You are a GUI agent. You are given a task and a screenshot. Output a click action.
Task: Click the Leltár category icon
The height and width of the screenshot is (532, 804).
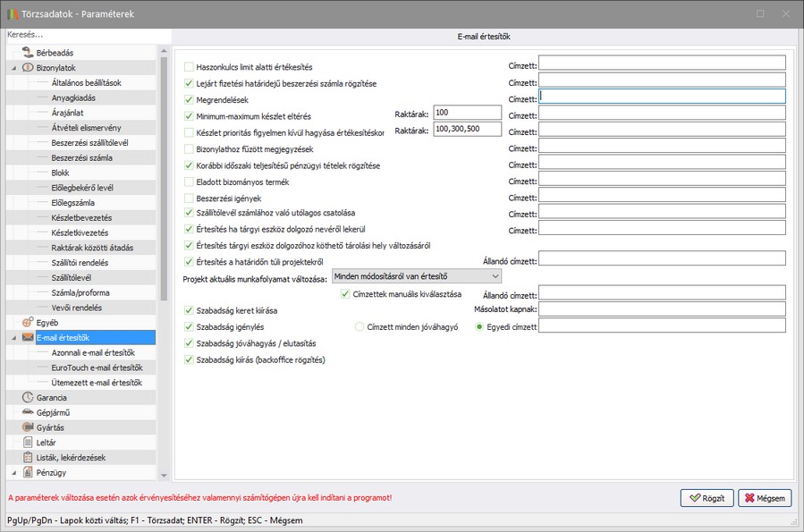28,443
